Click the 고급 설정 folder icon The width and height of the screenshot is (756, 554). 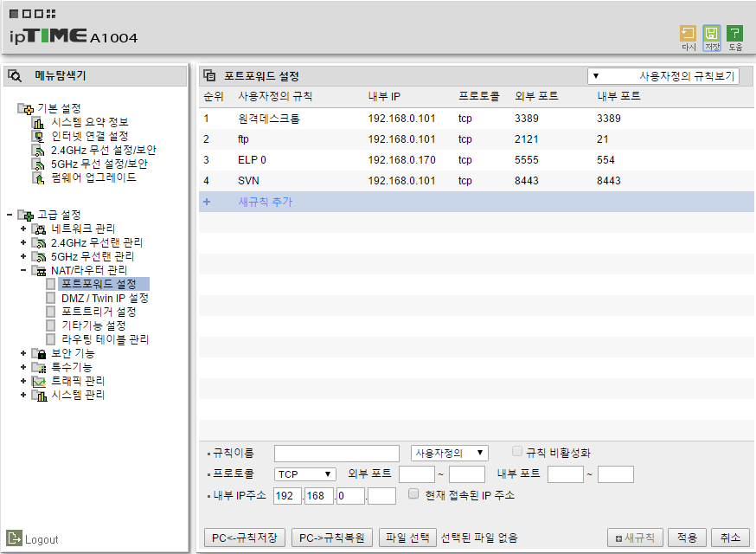26,215
